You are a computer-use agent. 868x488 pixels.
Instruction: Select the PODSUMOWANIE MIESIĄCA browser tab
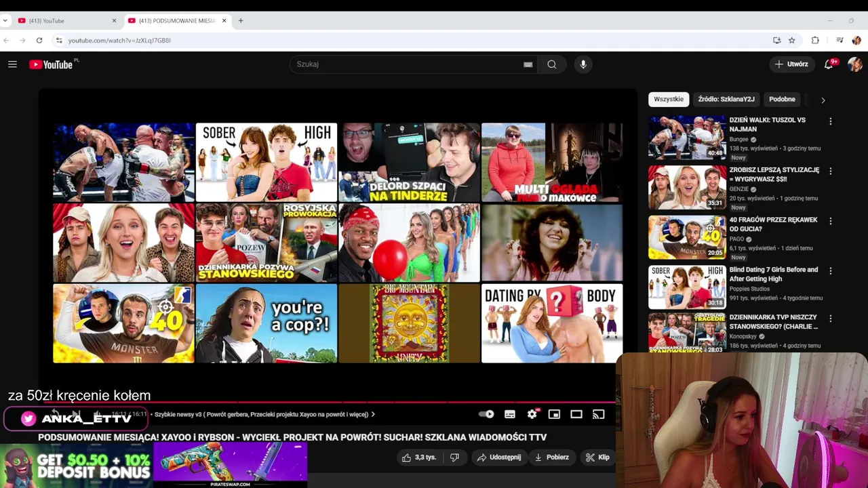[176, 20]
